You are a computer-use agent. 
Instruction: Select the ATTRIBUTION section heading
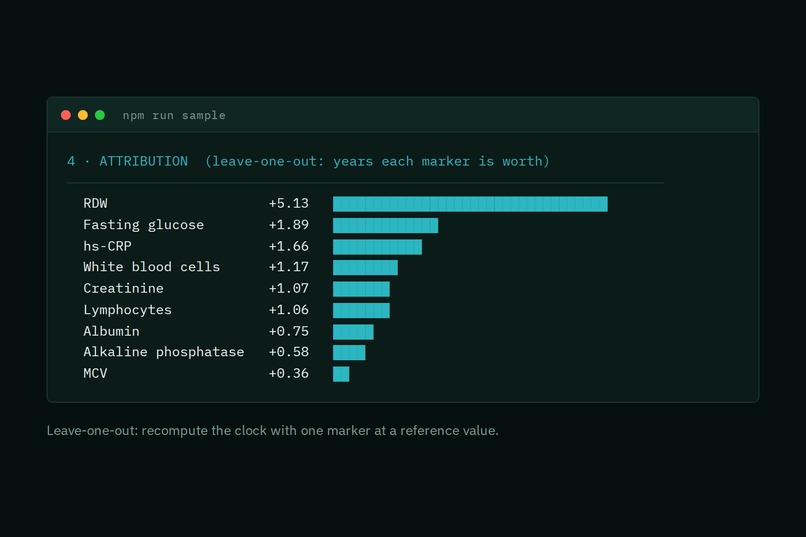click(x=308, y=161)
